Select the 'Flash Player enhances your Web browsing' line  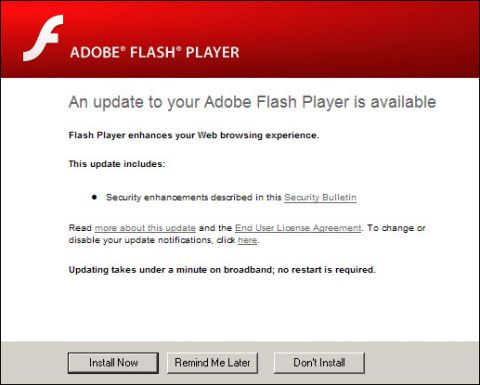[x=194, y=135]
